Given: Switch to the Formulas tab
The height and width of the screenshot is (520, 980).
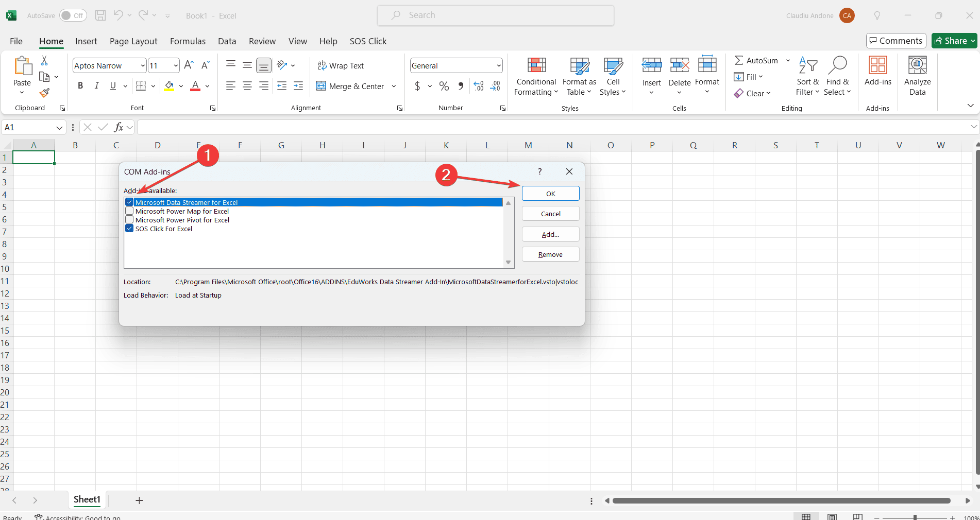Looking at the screenshot, I should click(x=188, y=41).
